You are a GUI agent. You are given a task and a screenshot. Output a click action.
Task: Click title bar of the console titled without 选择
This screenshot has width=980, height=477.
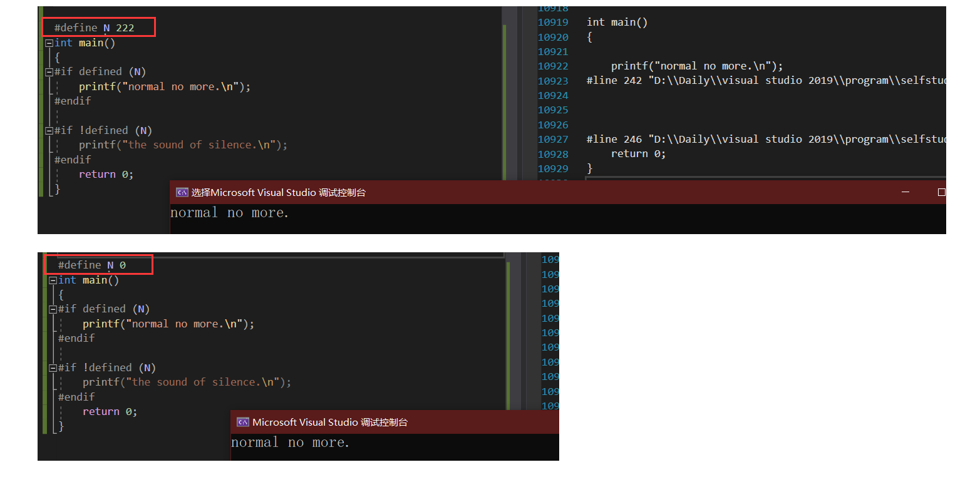pos(395,422)
